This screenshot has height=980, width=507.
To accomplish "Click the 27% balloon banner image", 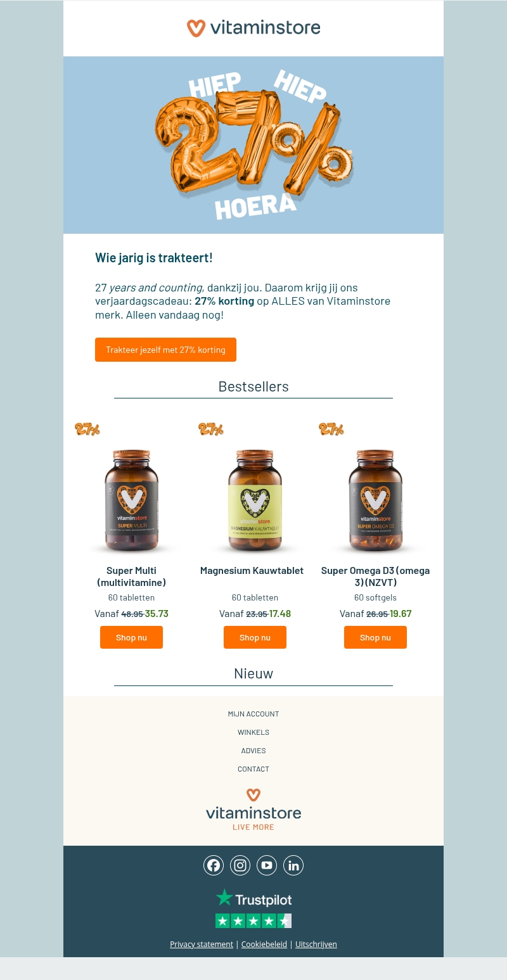I will pos(253,145).
